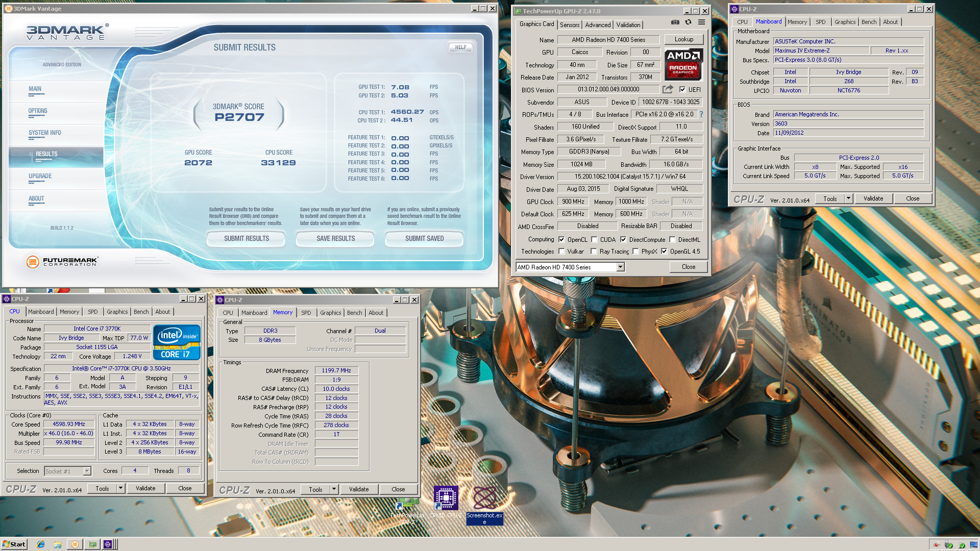
Task: Open System Info in 3DMark sidebar
Action: [45, 133]
